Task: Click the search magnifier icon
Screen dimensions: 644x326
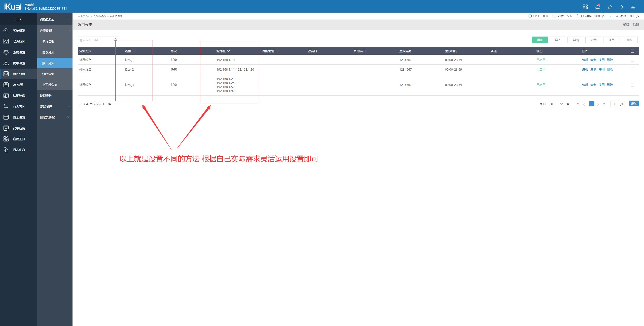Action: 116,40
